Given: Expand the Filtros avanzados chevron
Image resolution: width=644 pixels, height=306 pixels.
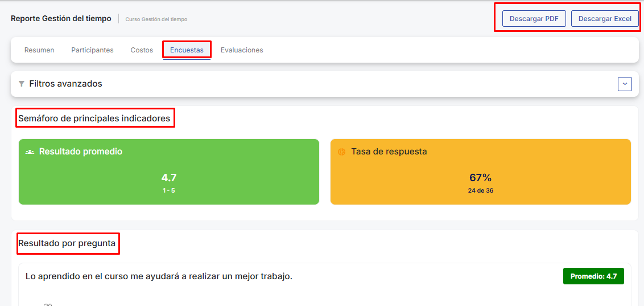Looking at the screenshot, I should 625,84.
